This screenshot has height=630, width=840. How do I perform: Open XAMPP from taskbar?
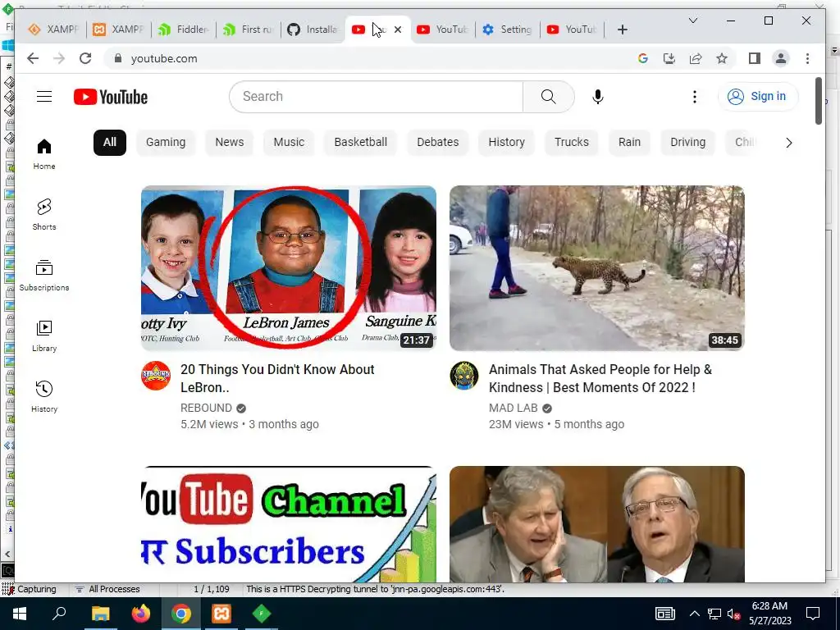tap(221, 614)
